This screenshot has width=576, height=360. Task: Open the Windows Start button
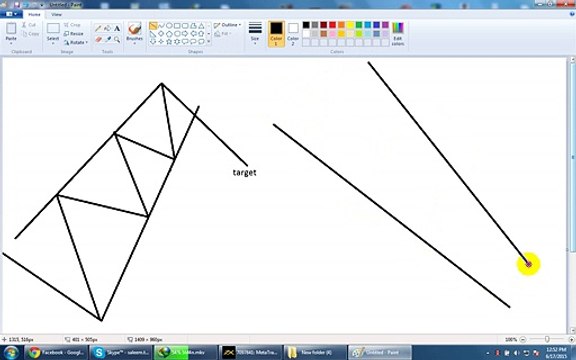coord(10,353)
